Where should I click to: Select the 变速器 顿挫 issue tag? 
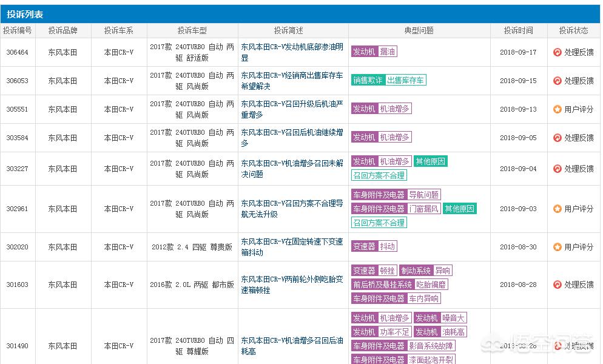(374, 271)
